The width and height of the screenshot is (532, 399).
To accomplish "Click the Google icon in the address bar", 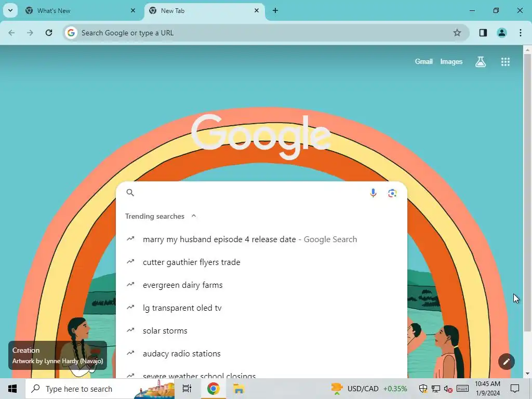I will point(71,33).
